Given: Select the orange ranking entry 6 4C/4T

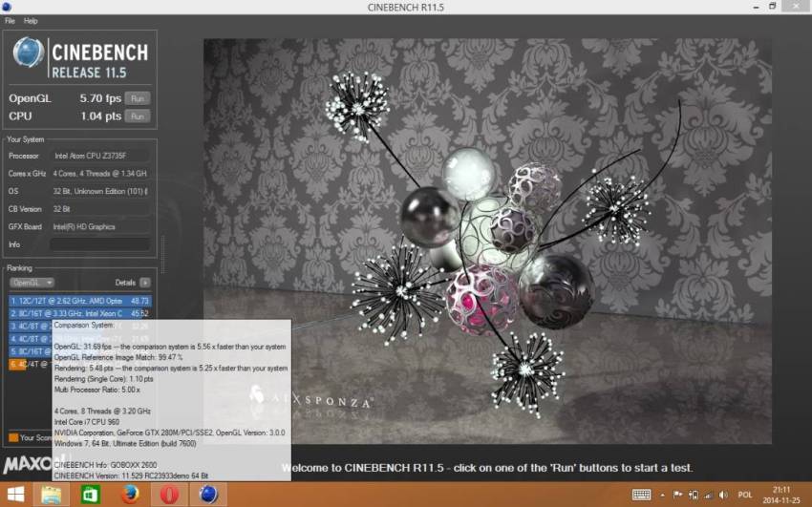Looking at the screenshot, I should 30,364.
